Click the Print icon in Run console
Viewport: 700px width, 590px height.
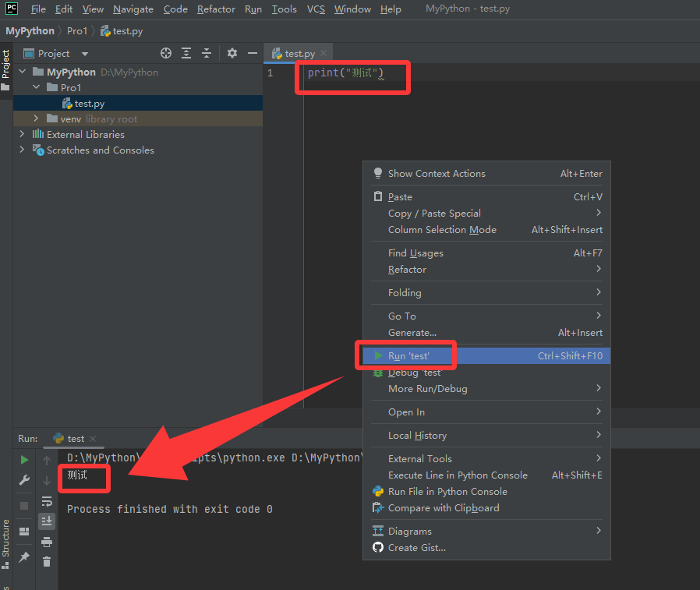coord(47,542)
